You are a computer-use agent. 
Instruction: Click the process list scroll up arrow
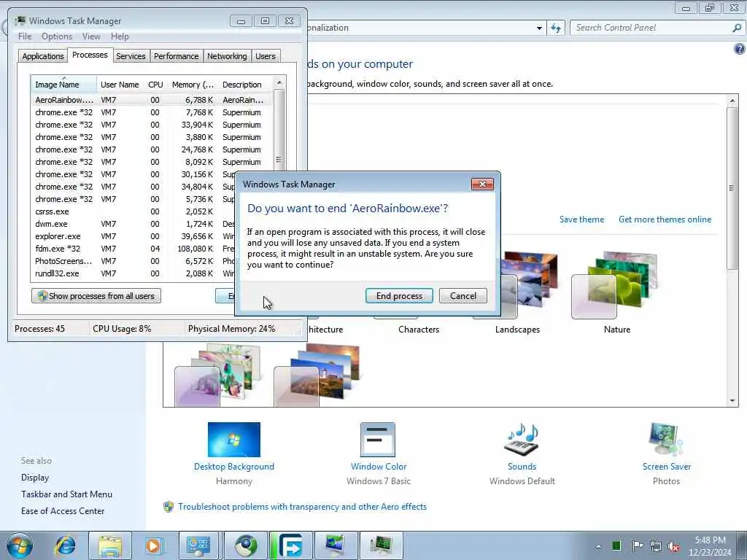click(x=279, y=83)
